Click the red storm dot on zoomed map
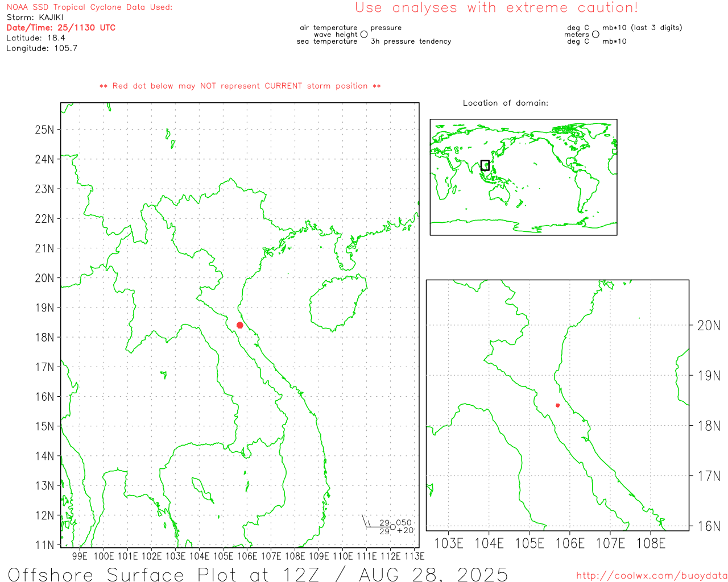The width and height of the screenshot is (728, 582). [x=557, y=405]
